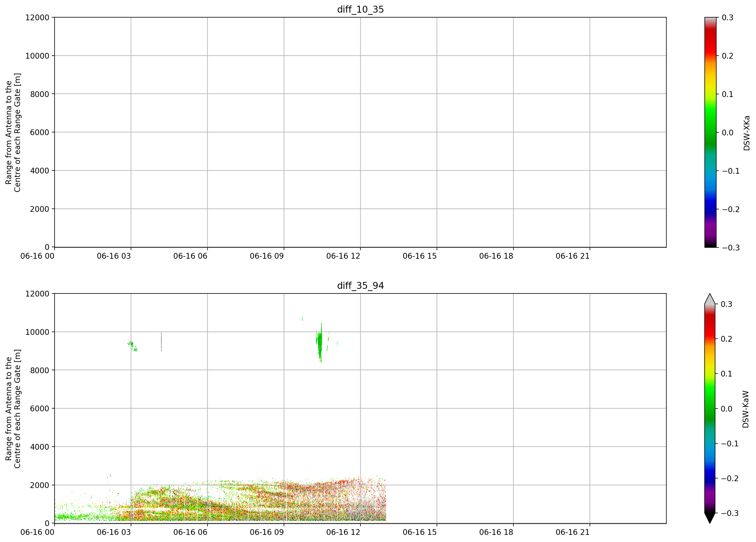Click 0.0 tick on DSW-KaW colorbar
The height and width of the screenshot is (542, 756).
(727, 408)
